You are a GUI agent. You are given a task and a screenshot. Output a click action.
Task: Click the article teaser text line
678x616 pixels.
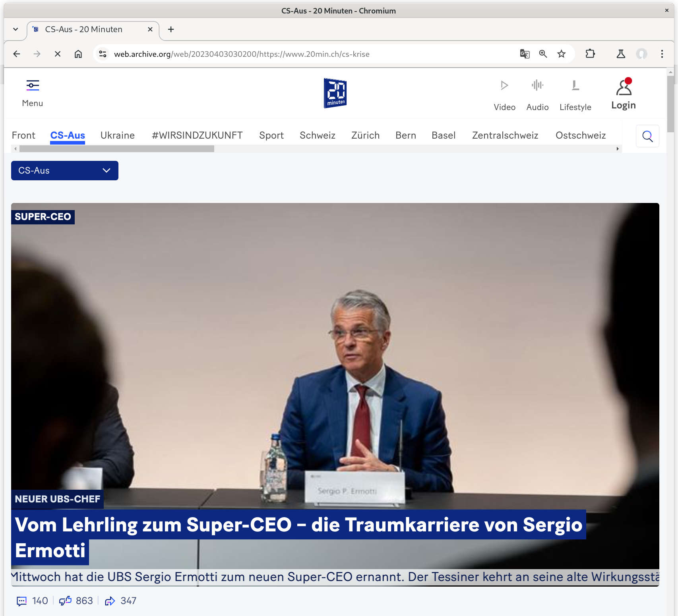(335, 577)
